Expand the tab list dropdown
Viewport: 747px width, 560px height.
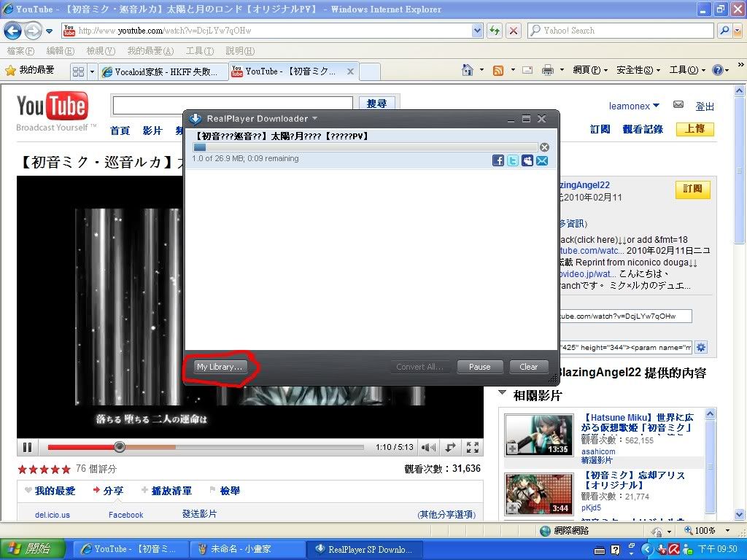coord(92,72)
